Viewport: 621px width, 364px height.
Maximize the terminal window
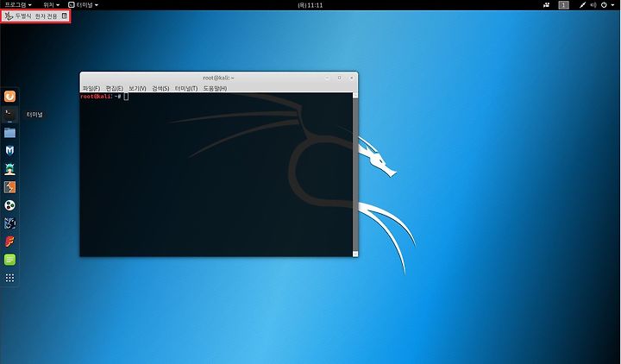pos(340,78)
